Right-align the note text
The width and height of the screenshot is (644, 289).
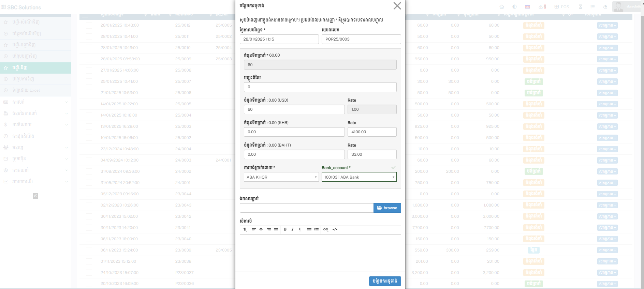tap(269, 229)
